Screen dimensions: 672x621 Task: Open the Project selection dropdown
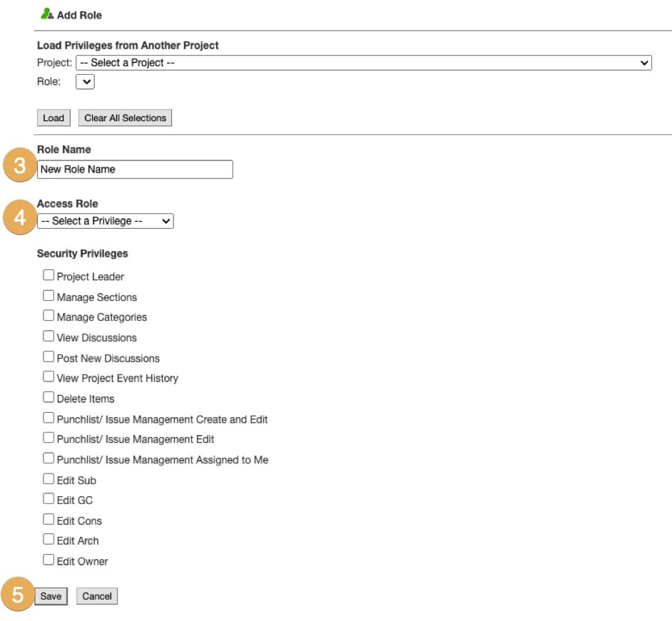[x=364, y=63]
